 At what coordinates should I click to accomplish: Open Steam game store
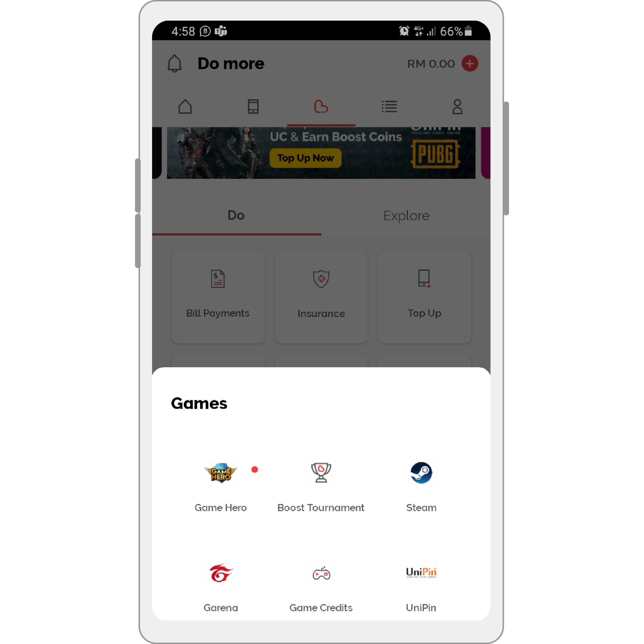point(421,472)
